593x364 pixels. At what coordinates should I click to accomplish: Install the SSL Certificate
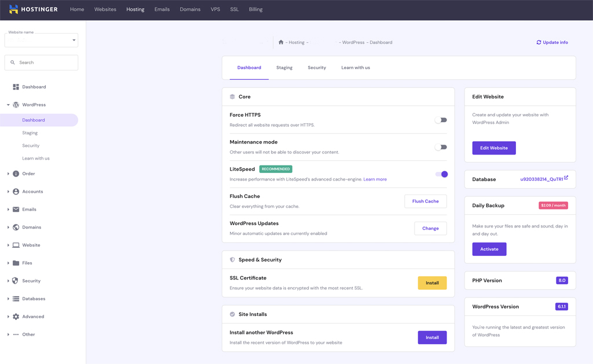point(432,283)
